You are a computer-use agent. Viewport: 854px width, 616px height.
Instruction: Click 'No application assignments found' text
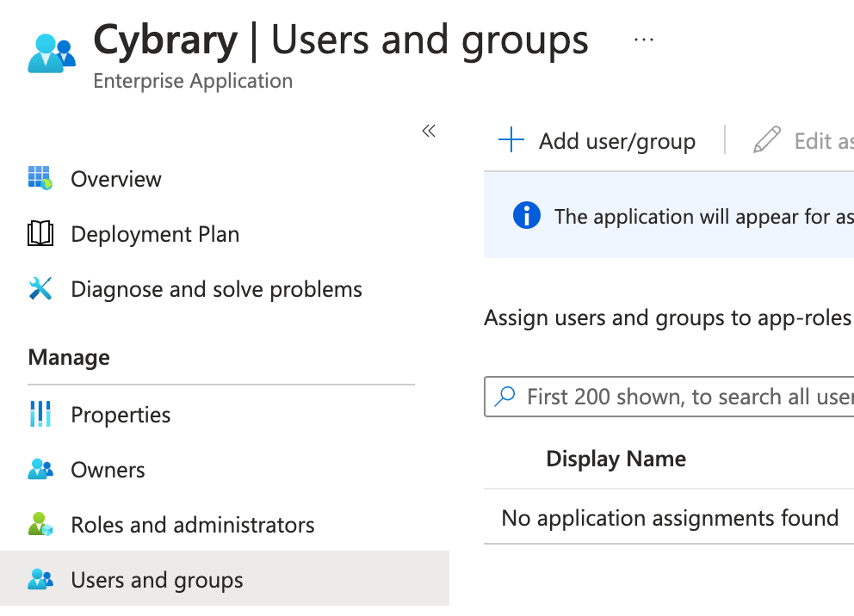point(670,518)
